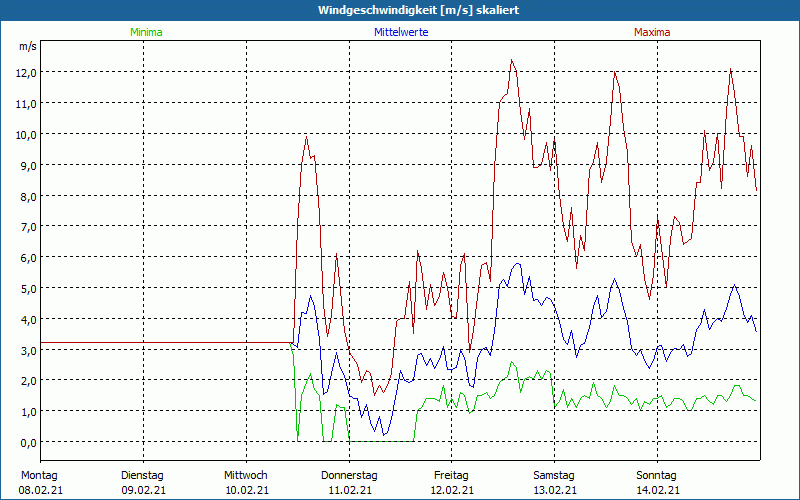
Task: Click the 13.02.21 date label
Action: [555, 491]
